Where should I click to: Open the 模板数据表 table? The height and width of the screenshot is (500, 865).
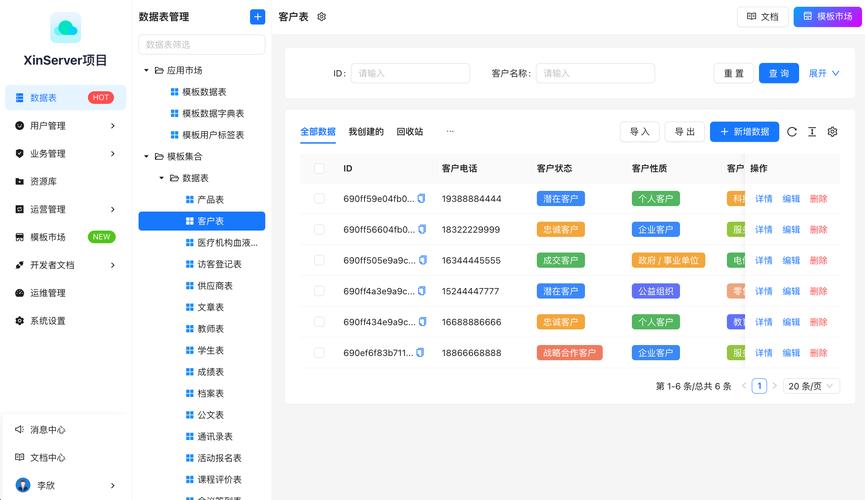202,92
